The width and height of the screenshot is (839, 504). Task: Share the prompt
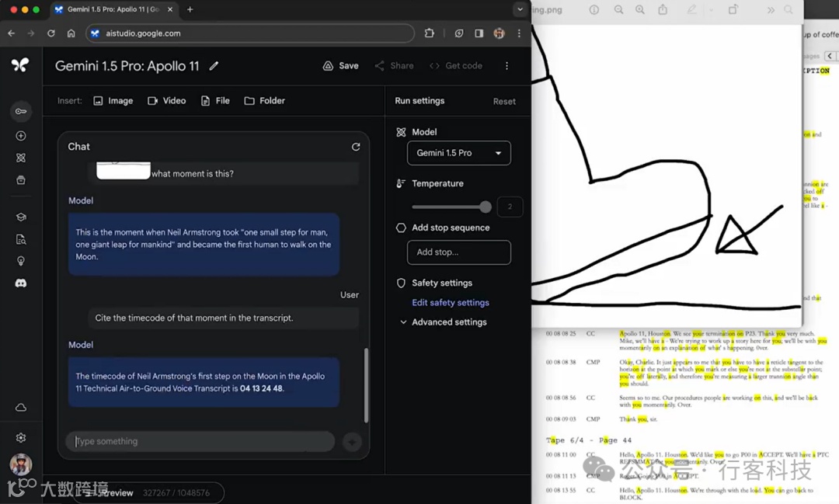[x=395, y=66]
